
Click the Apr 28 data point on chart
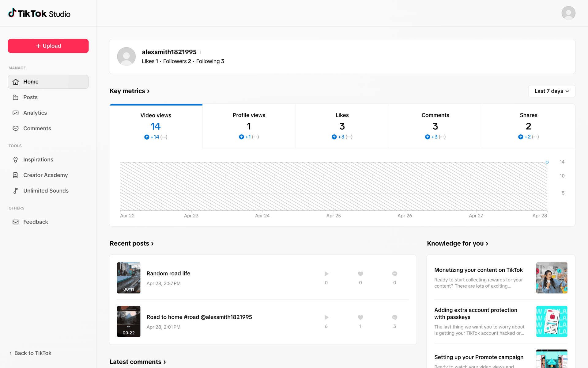coord(547,162)
